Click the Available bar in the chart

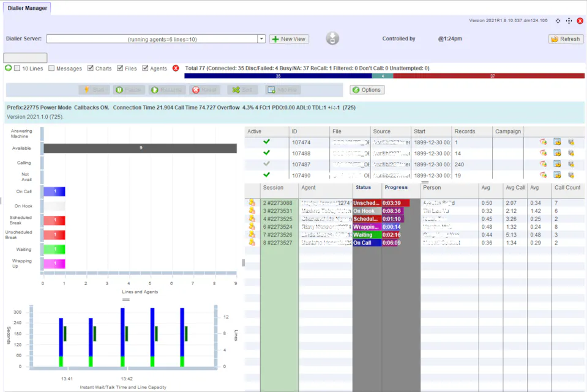pos(140,148)
